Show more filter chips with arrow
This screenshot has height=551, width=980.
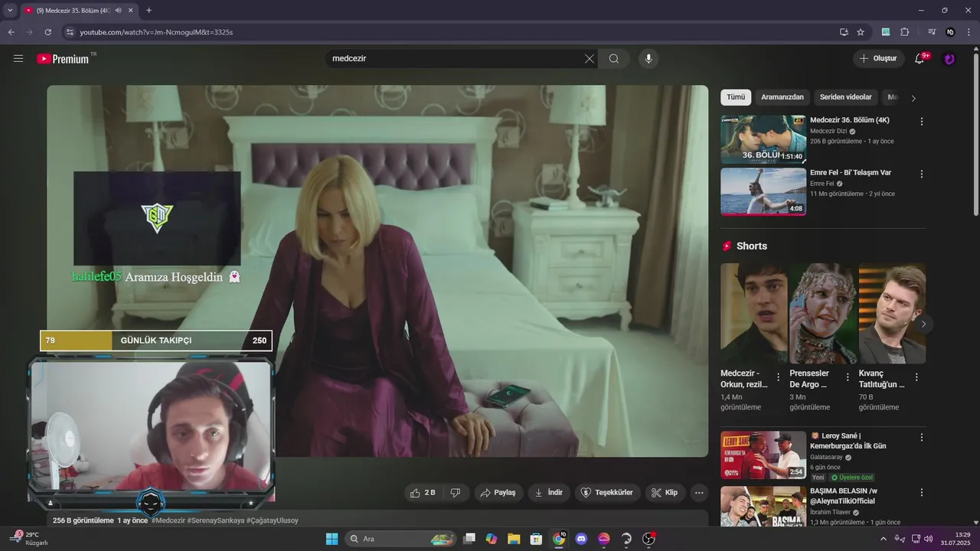coord(913,98)
